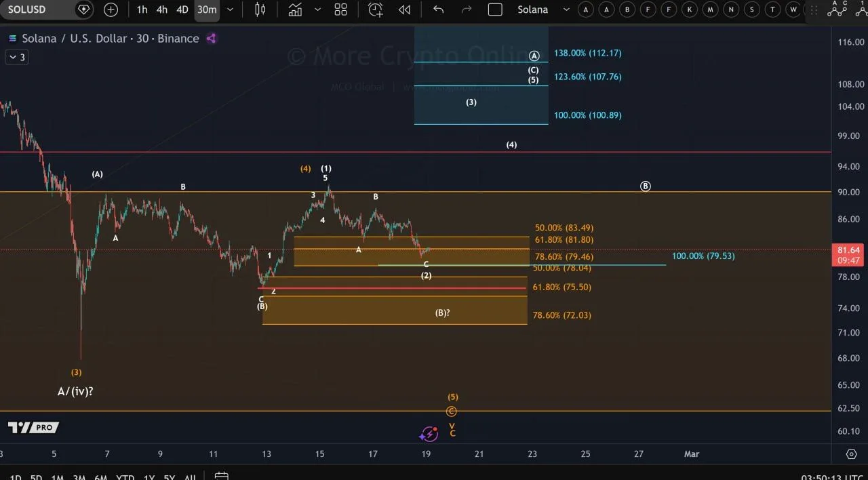Select the YTD date range
Screen dimensions: 868x480
125,477
